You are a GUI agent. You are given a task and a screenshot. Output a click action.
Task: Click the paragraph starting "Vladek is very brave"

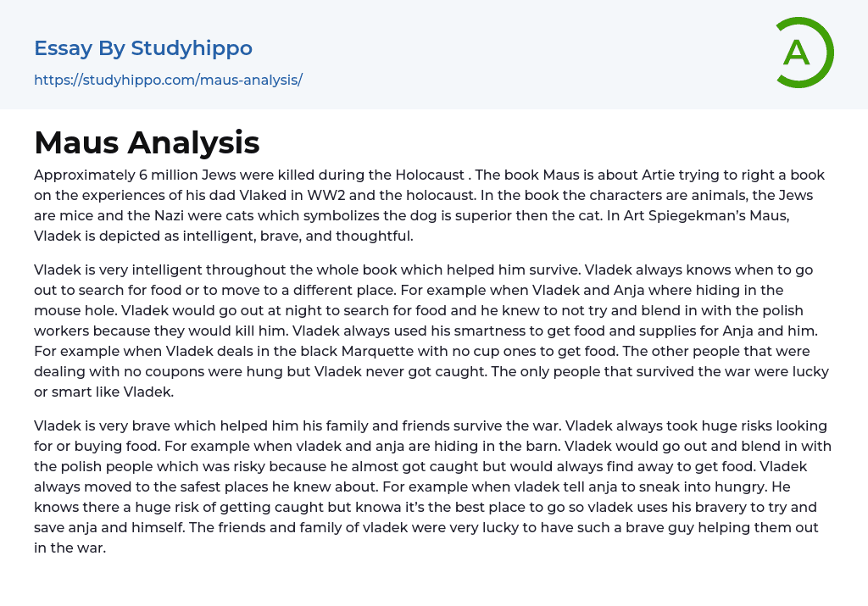click(430, 486)
